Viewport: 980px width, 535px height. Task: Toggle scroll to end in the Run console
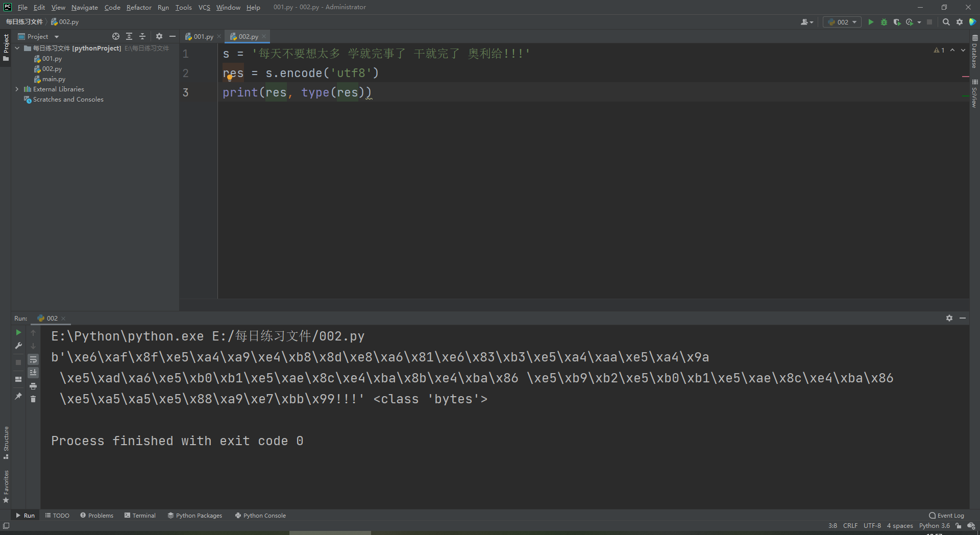point(33,373)
